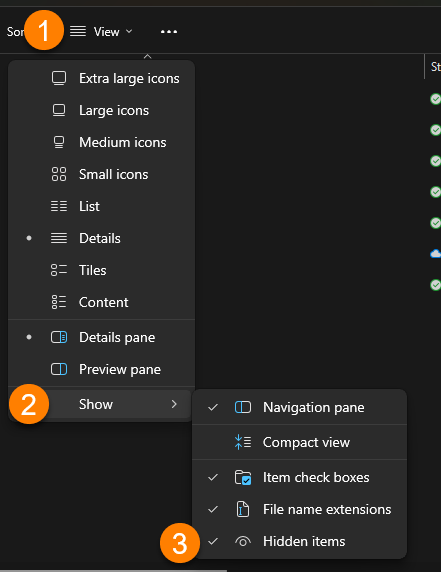The width and height of the screenshot is (441, 572).
Task: Click the Compact view icon
Action: (x=243, y=442)
